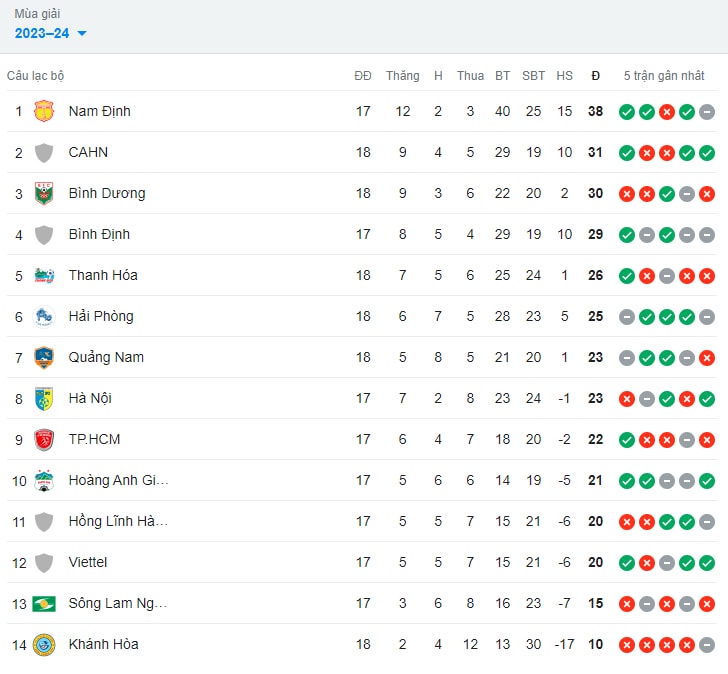Click CAHN's most recent win icon
Screen dimensions: 728x674
click(x=707, y=152)
